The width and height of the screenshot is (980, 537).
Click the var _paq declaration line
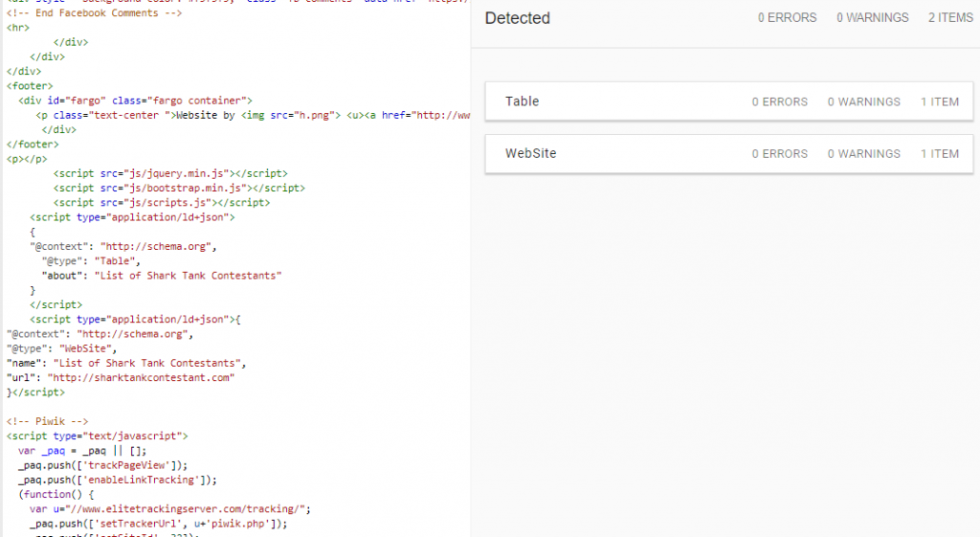82,451
